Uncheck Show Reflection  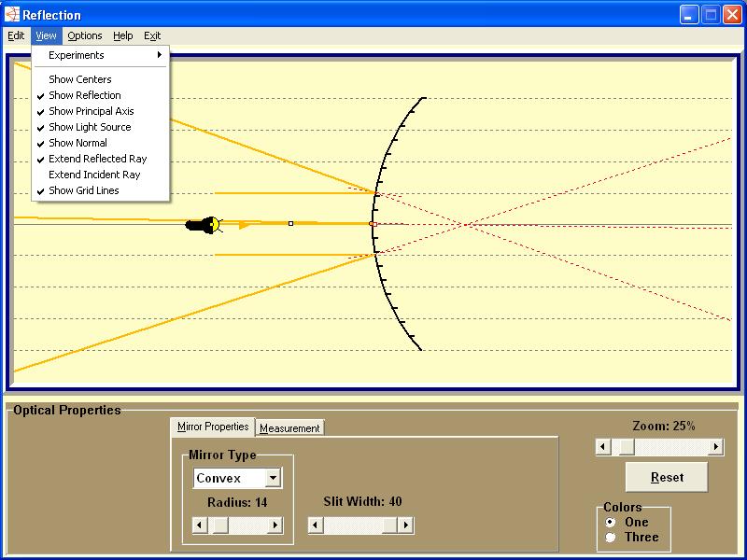click(101, 95)
